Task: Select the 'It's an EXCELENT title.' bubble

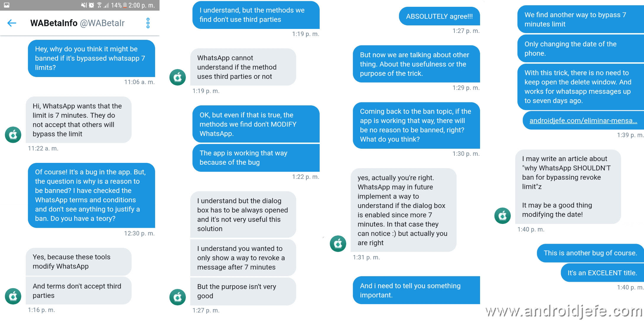Action: pos(602,273)
